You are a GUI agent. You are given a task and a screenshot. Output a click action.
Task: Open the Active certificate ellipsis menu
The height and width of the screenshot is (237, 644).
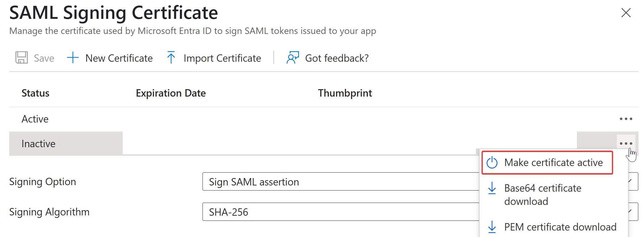click(x=626, y=119)
